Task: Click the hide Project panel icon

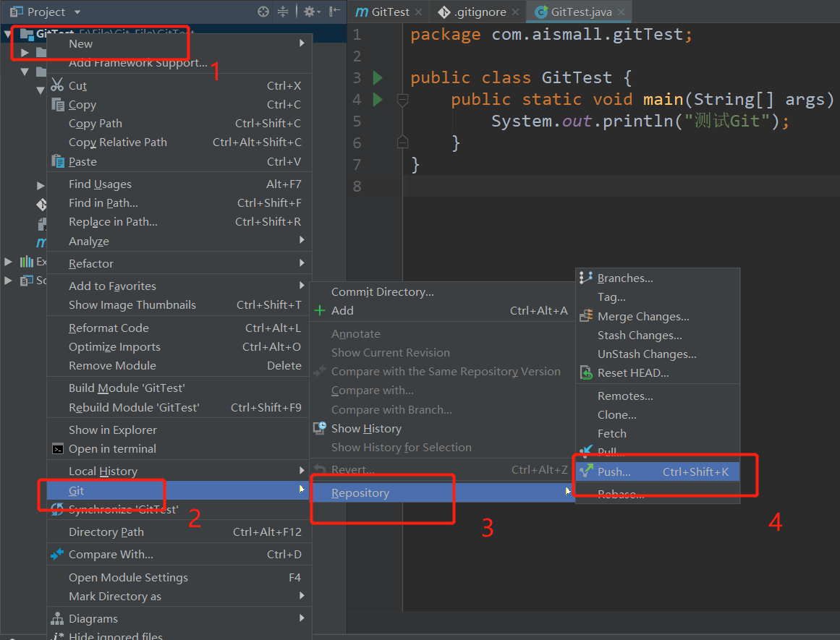Action: pos(335,12)
